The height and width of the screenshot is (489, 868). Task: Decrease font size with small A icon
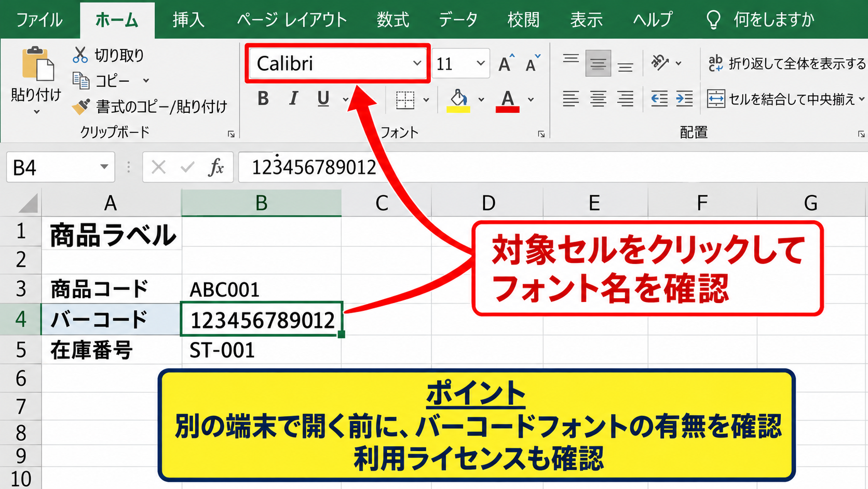point(533,64)
